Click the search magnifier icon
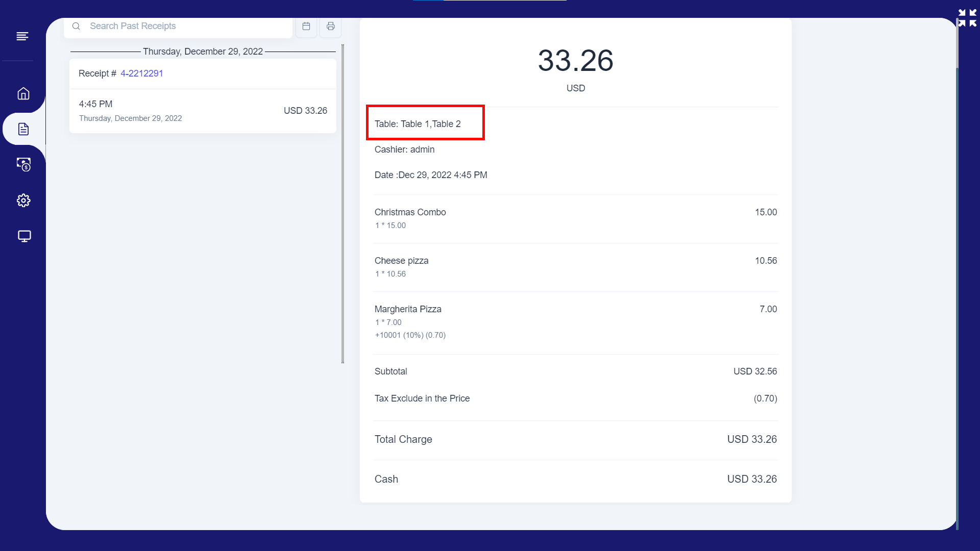Screen dimensions: 980x551 (x=76, y=26)
